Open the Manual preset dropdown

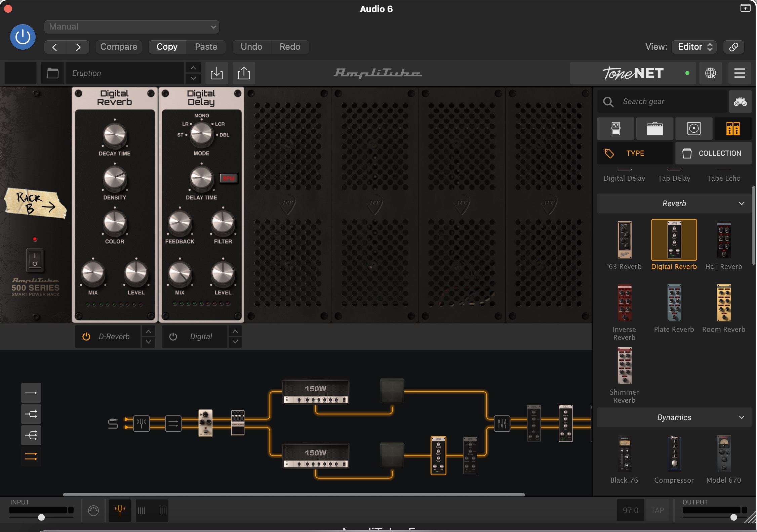(132, 27)
